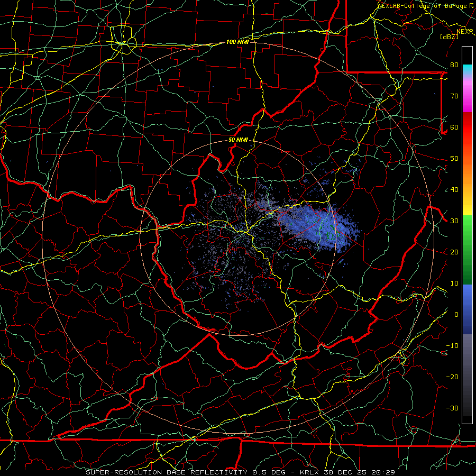Click the 100 NMI range ring label

tap(237, 42)
